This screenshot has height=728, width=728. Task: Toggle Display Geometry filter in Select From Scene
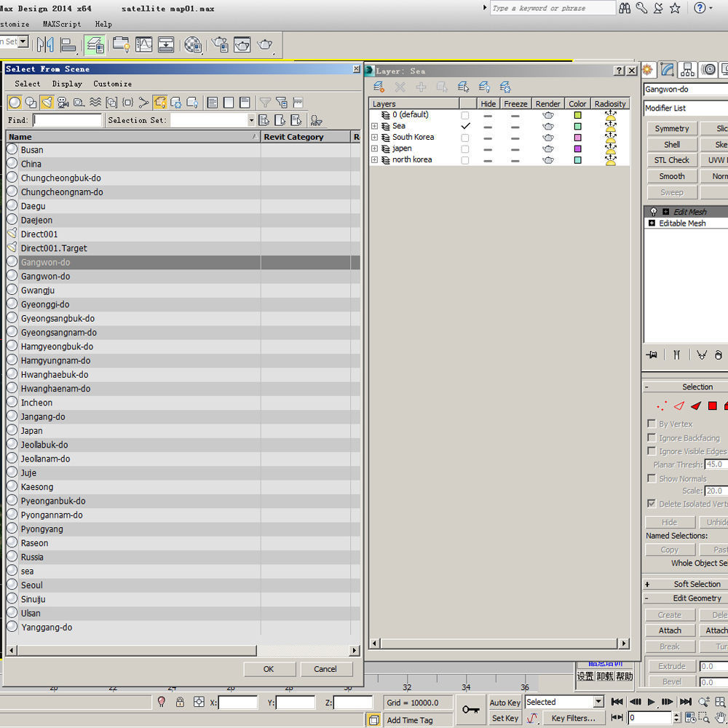(x=15, y=102)
